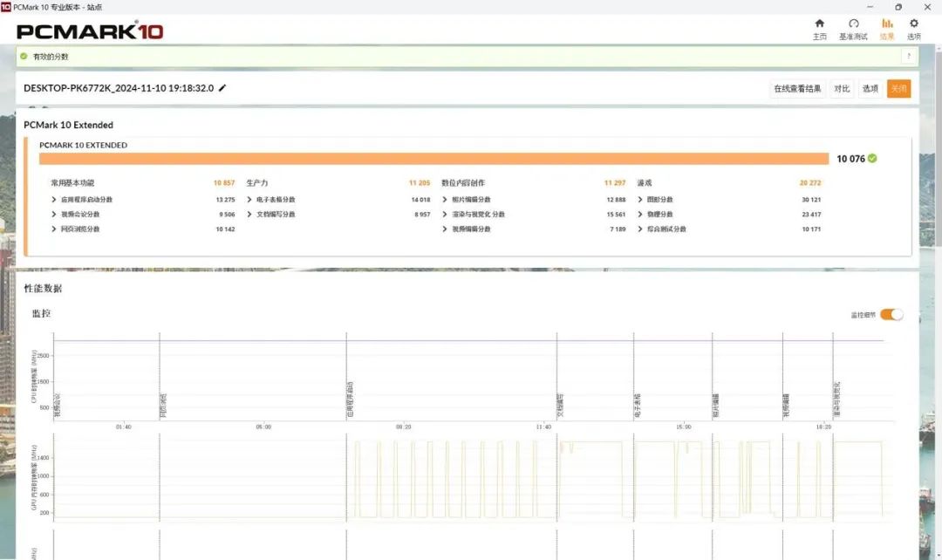Click the PCMark 10 Extended section title

click(69, 125)
